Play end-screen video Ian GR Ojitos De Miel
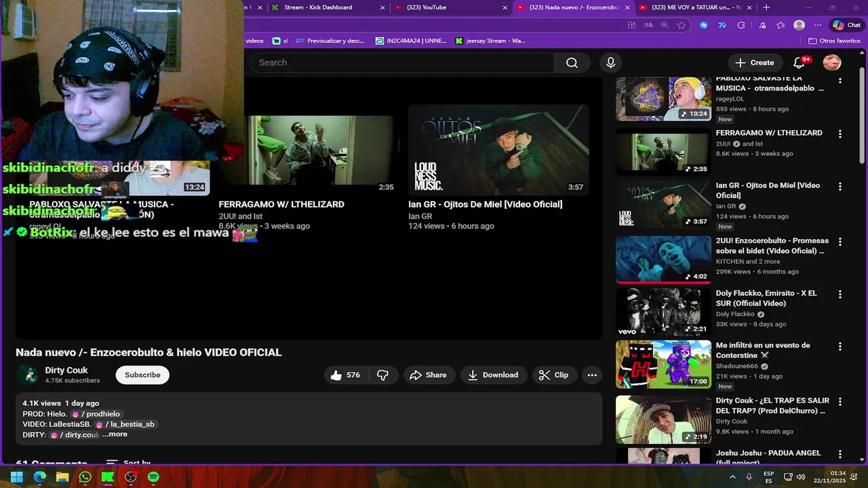 [x=498, y=149]
